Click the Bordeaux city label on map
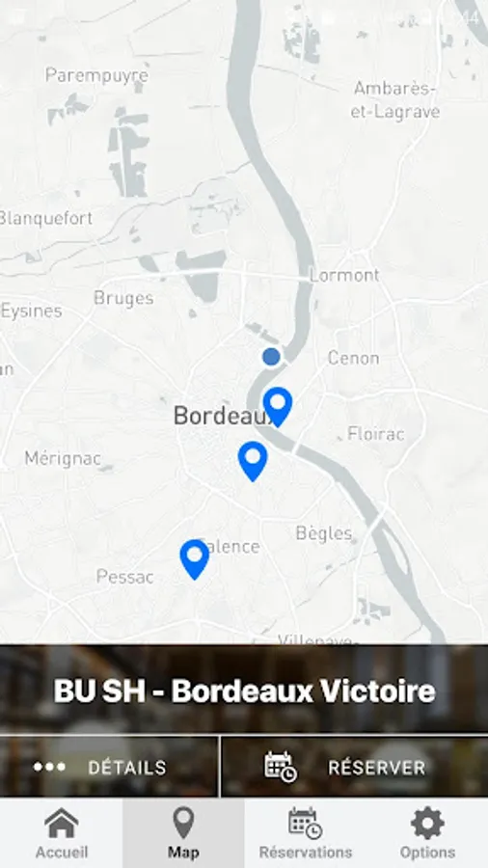 (221, 415)
